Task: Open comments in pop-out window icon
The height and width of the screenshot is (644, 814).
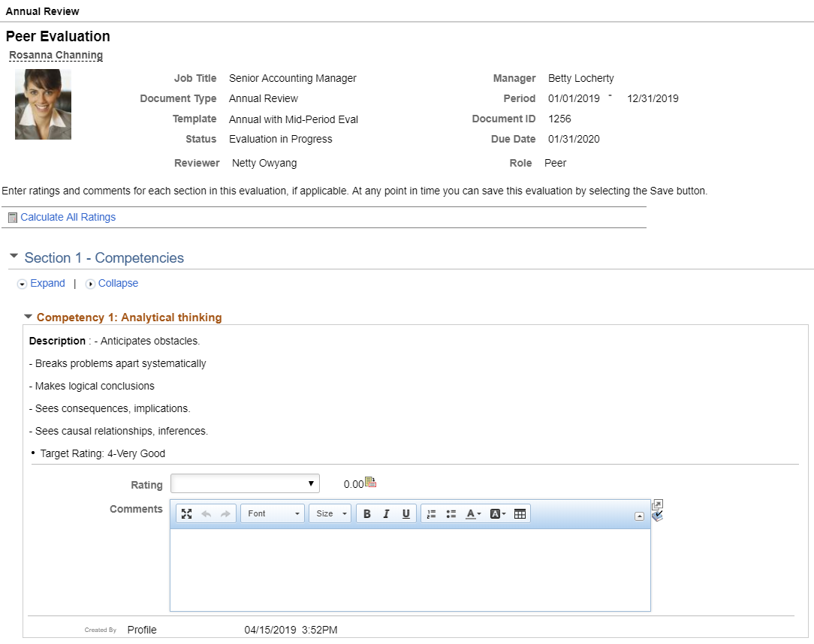Action: tap(657, 504)
